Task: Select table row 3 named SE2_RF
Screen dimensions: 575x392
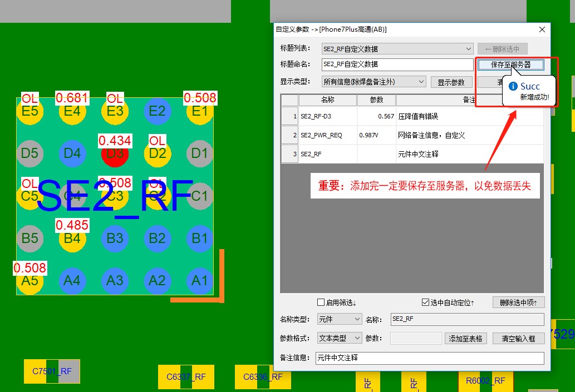Action: click(x=412, y=154)
